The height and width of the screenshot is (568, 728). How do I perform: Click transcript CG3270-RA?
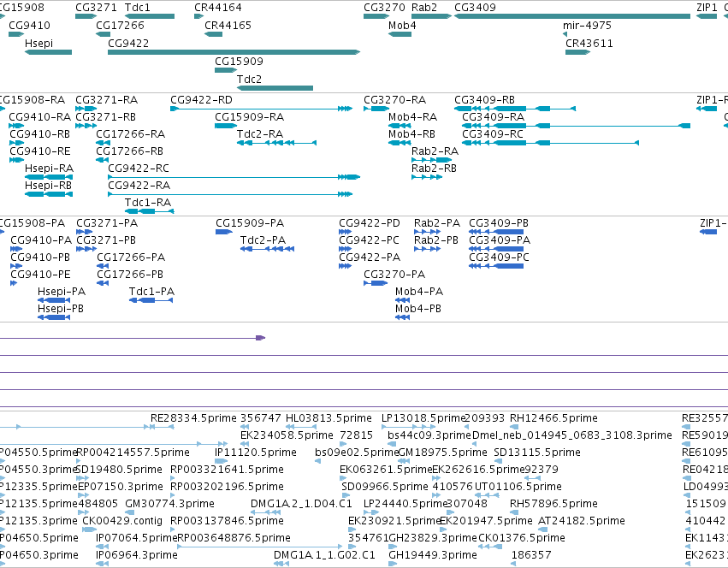click(x=394, y=100)
